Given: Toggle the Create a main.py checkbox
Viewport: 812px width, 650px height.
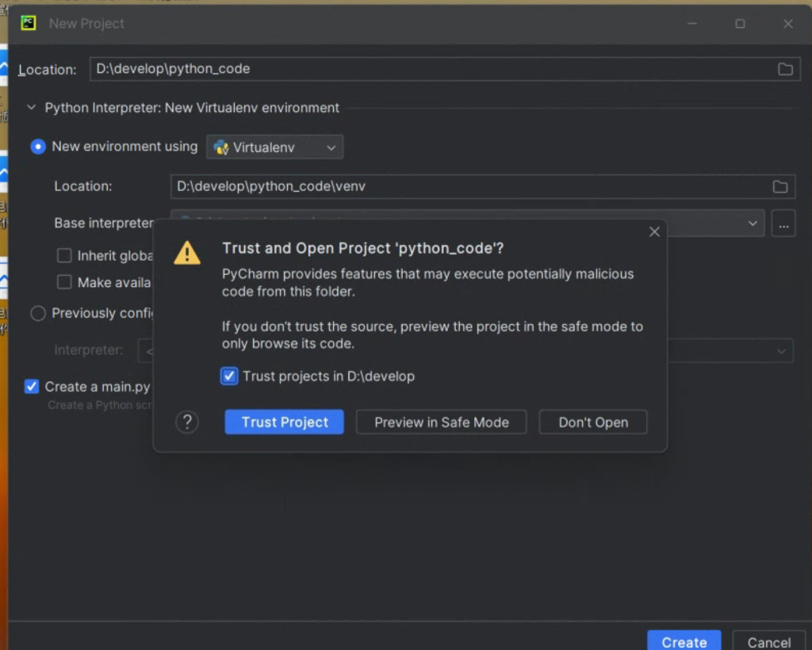Looking at the screenshot, I should 32,387.
